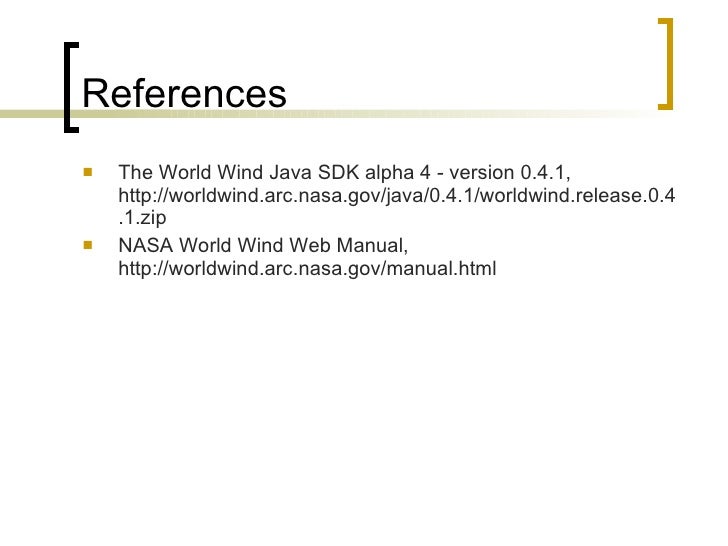The height and width of the screenshot is (546, 728).
Task: Click the worldwind.release.0.4 zip URL line
Action: pyautogui.click(x=396, y=195)
